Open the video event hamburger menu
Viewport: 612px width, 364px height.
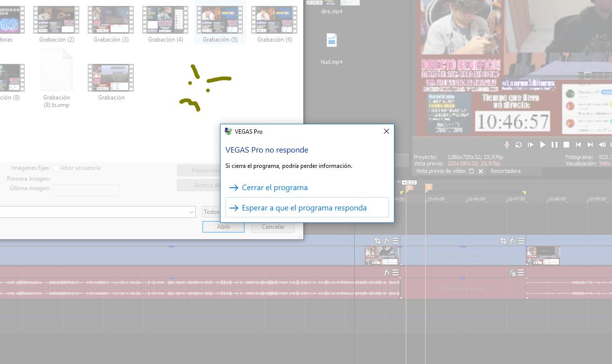click(x=395, y=241)
